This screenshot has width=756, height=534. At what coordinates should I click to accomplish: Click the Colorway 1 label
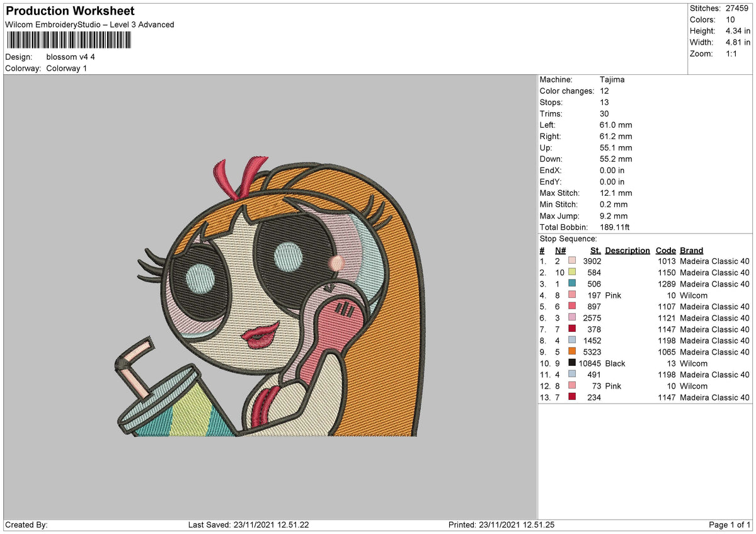pyautogui.click(x=67, y=68)
